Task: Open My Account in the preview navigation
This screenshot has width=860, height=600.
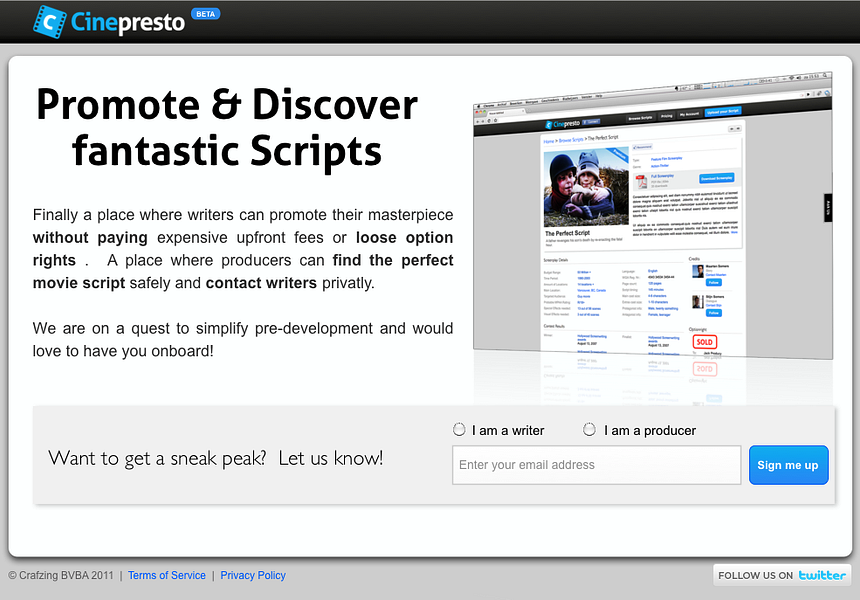Action: pos(687,115)
